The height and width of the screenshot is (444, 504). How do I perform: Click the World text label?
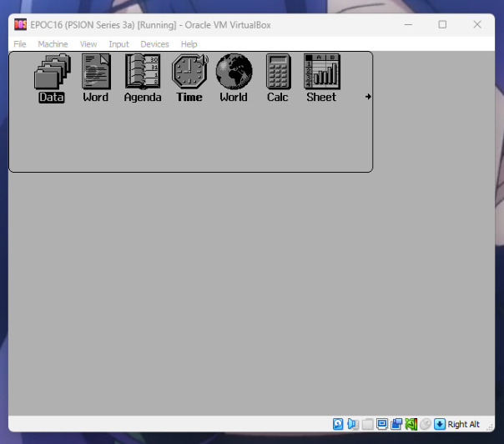[x=234, y=97]
